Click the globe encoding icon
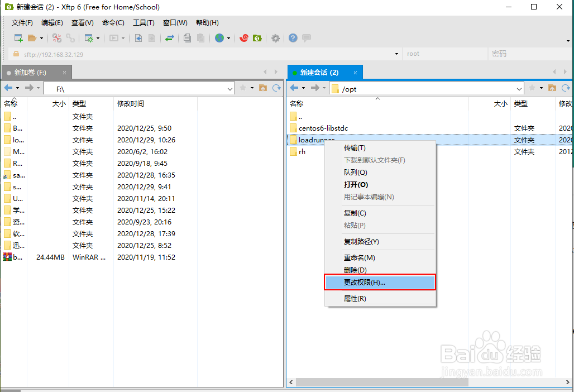 tap(219, 38)
